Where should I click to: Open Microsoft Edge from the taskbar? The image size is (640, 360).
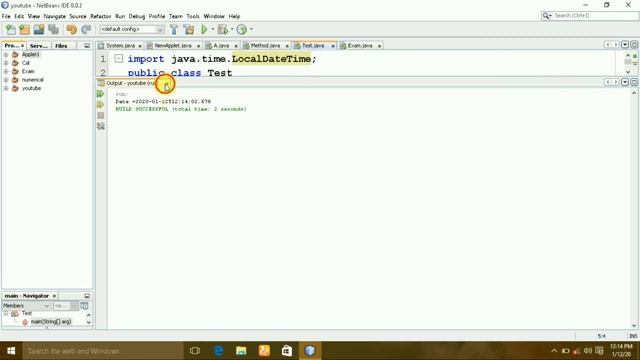click(218, 351)
